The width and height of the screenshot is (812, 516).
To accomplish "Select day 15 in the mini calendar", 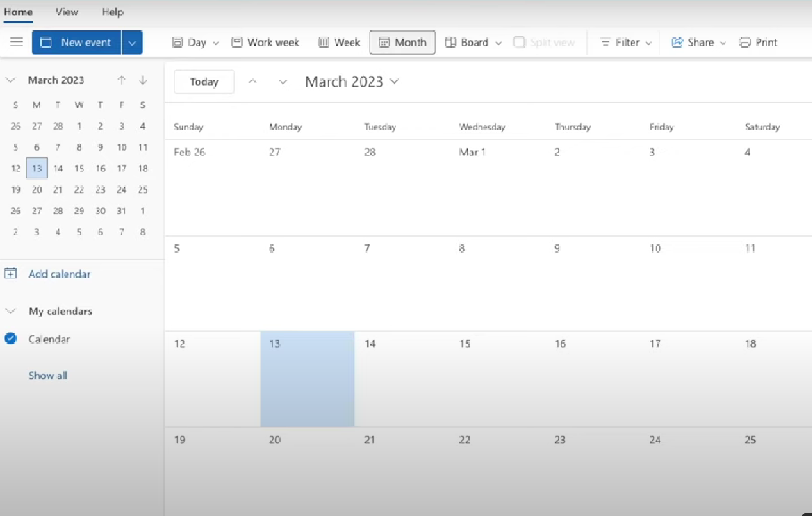I will click(79, 168).
